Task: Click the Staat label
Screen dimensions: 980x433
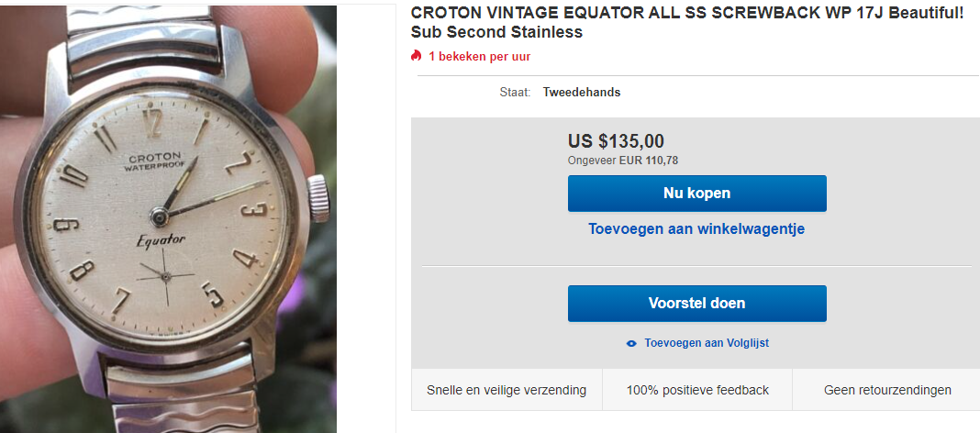Action: 515,93
